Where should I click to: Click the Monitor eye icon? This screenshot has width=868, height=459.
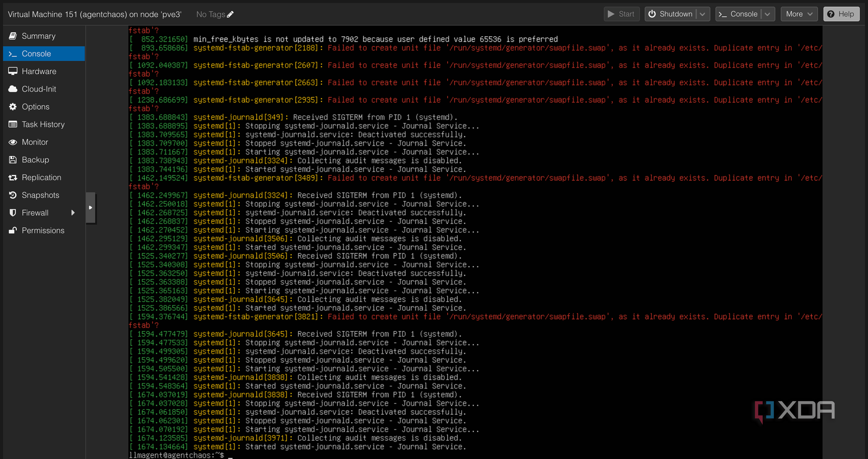pos(13,142)
